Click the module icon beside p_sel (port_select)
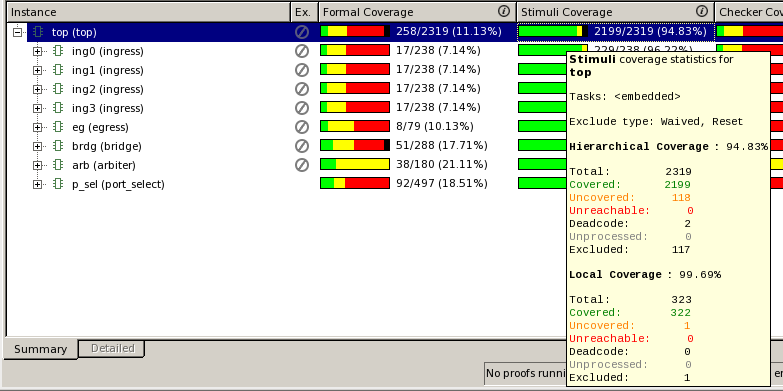 [x=58, y=184]
